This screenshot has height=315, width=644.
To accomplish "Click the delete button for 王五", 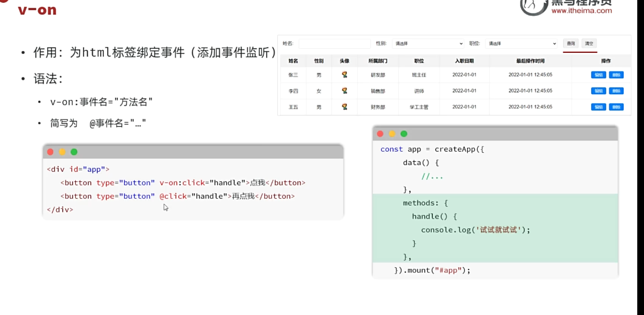I will point(616,107).
